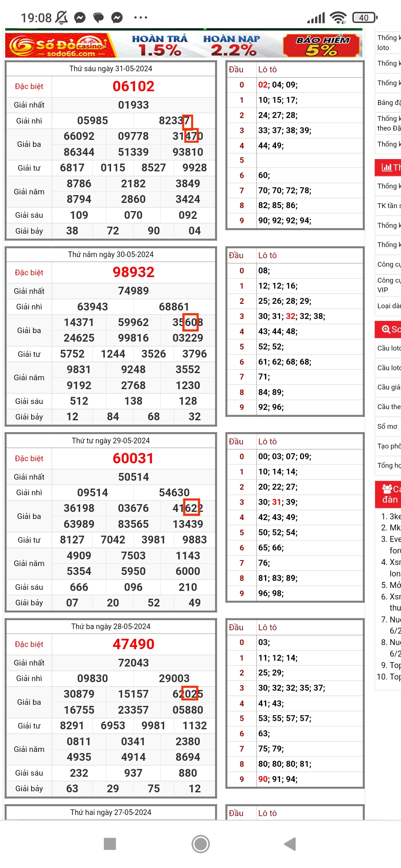Select Giải sáu number 937

[133, 773]
